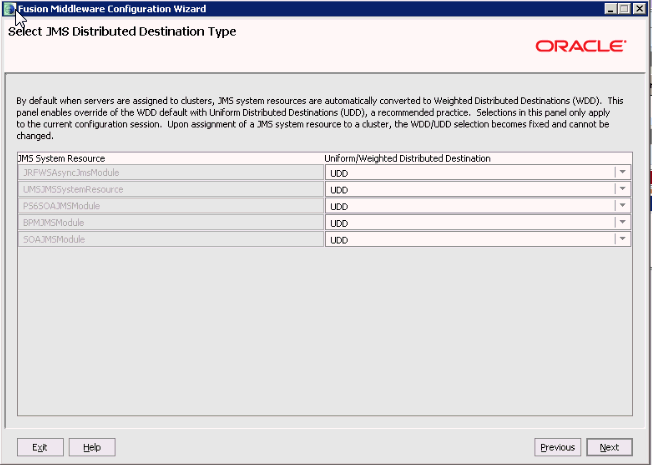Viewport: 652px width, 465px height.
Task: Open dropdown for PS6SOAJMSModule row
Action: [x=622, y=206]
